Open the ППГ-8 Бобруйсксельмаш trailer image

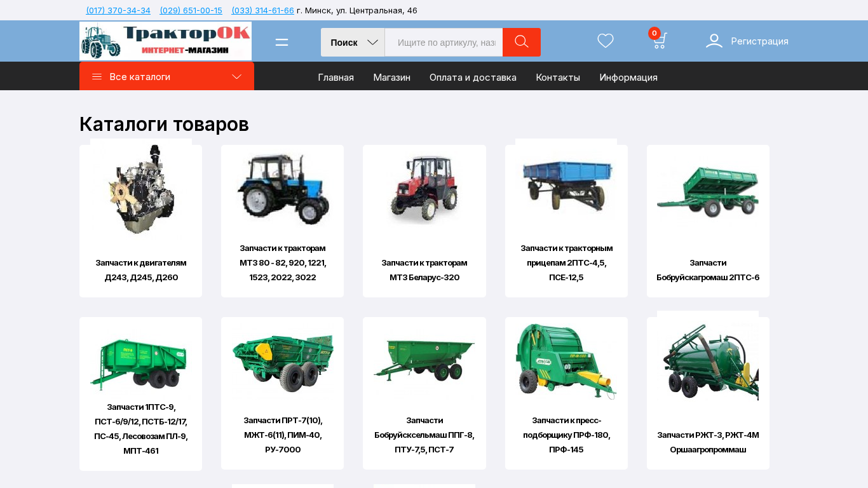click(x=424, y=362)
